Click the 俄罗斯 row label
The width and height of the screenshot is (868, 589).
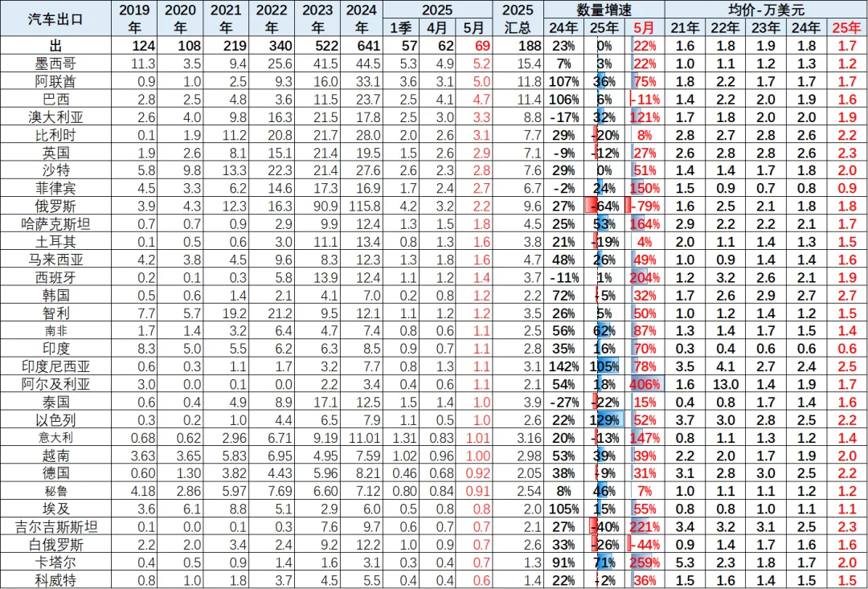55,206
